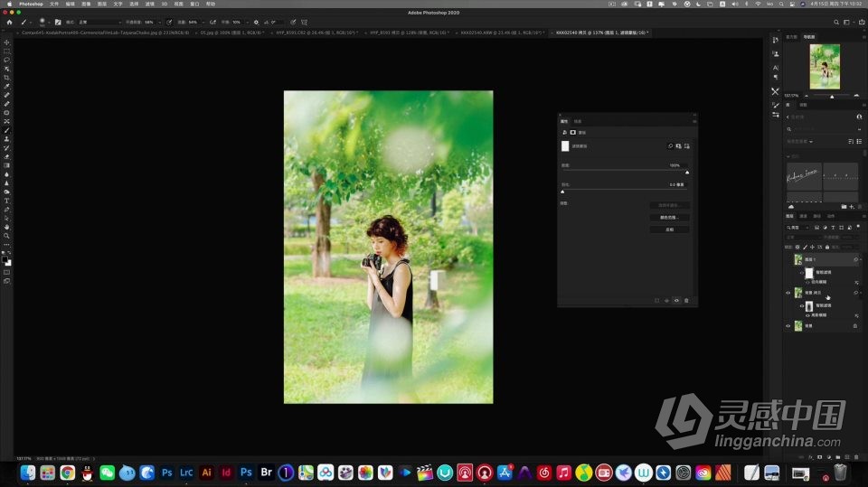Switch to Channels tab in layers panel
This screenshot has width=868, height=487.
click(803, 216)
